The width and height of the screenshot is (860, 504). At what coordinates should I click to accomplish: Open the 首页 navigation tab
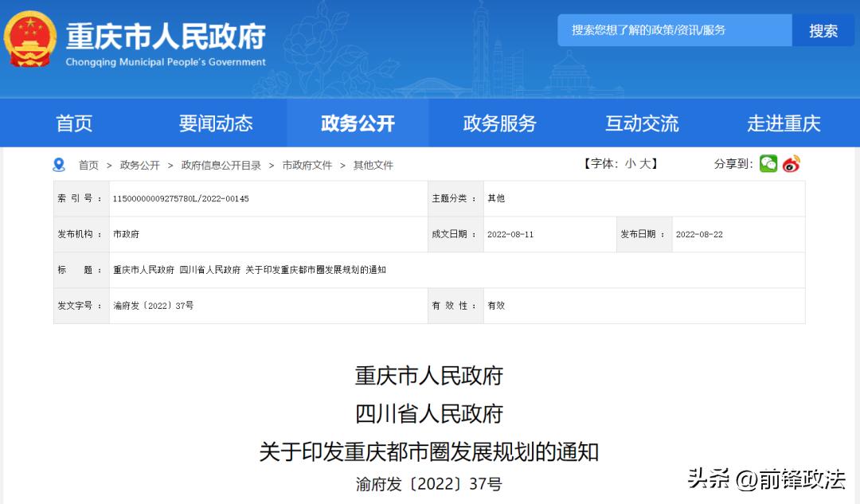[x=75, y=123]
